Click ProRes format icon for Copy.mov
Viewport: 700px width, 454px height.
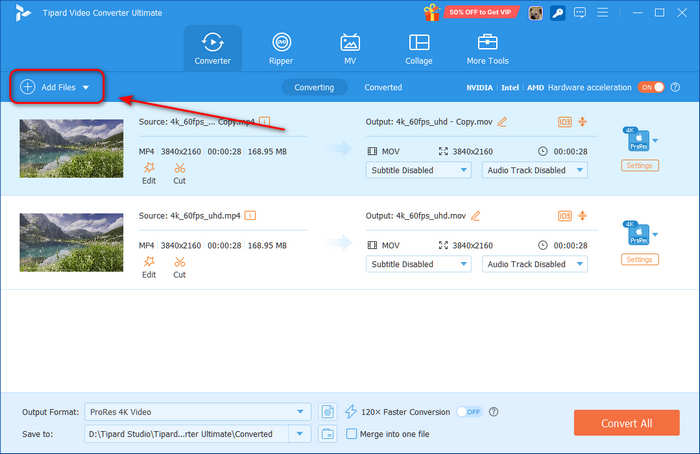tap(637, 139)
